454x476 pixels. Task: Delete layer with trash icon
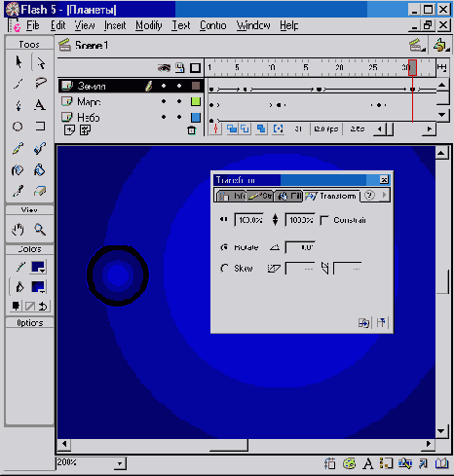click(192, 130)
